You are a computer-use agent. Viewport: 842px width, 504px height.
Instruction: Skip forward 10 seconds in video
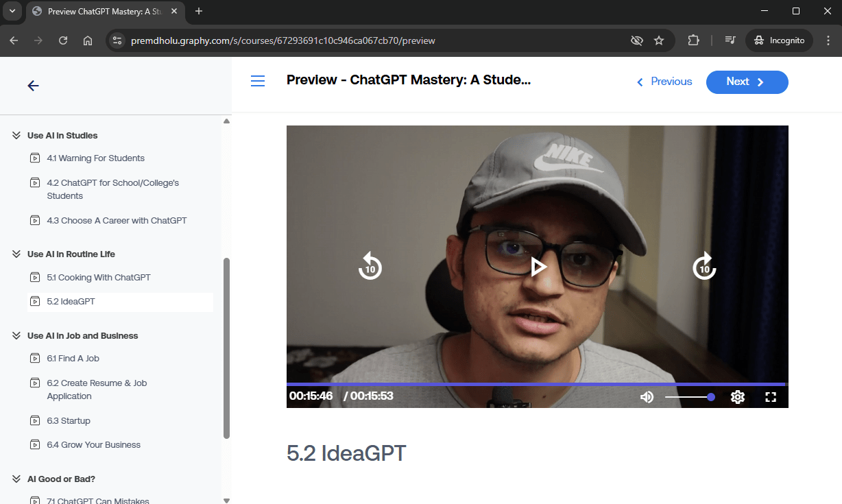[x=704, y=267]
